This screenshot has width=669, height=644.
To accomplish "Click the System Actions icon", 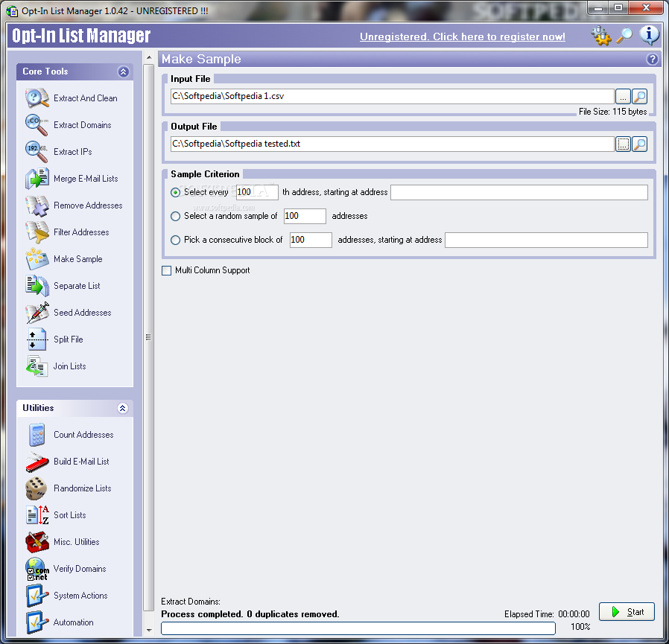I will [37, 596].
